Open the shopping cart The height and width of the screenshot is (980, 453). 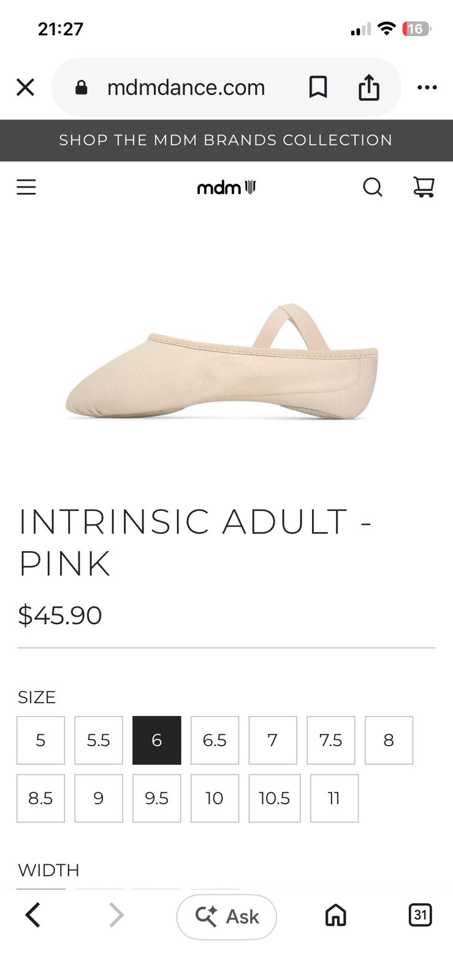coord(424,187)
